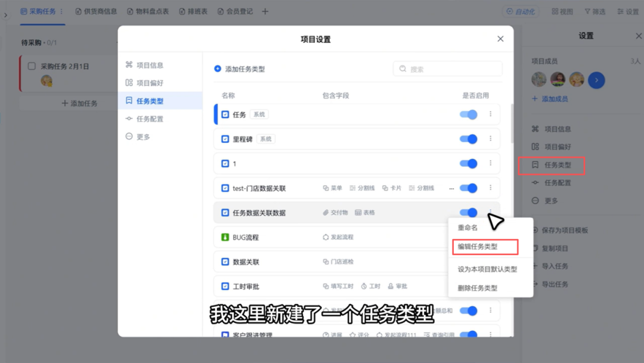The width and height of the screenshot is (644, 363).
Task: Open 设置 in top toolbar
Action: [628, 11]
